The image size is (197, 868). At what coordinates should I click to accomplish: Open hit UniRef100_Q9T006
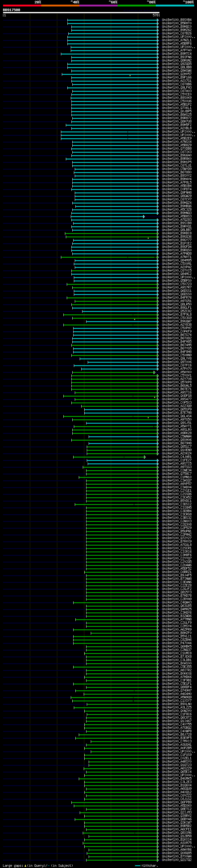177,362
